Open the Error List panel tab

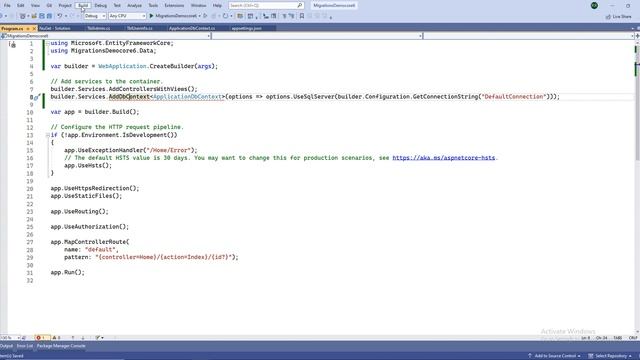(x=24, y=346)
